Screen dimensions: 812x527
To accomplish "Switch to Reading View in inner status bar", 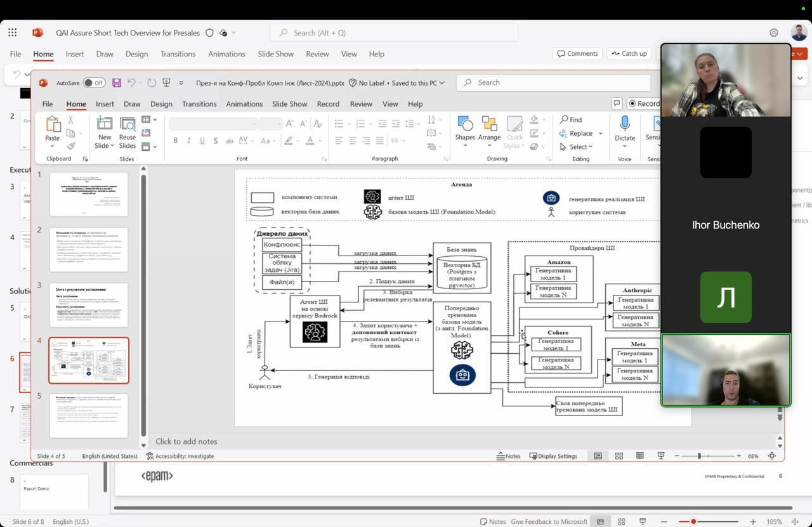I will coord(639,456).
